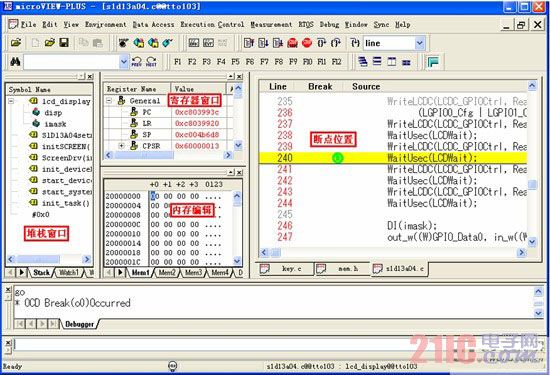Click the first memory window toolbar icon
Viewport: 550px width, 375px height.
[x=194, y=43]
